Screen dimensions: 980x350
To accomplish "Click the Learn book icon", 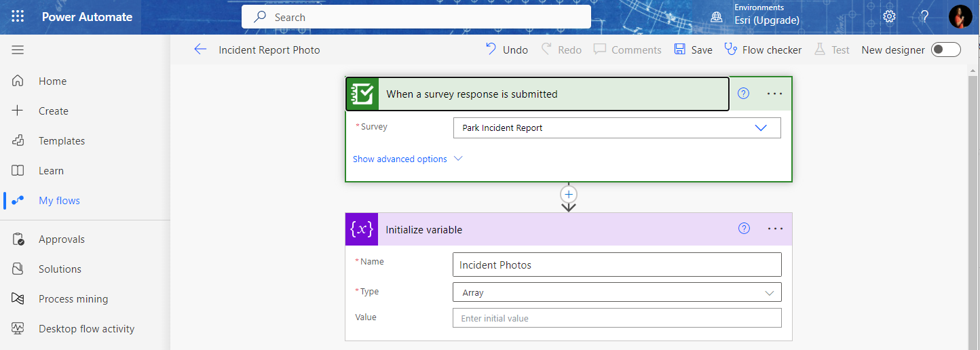I will pyautogui.click(x=18, y=170).
